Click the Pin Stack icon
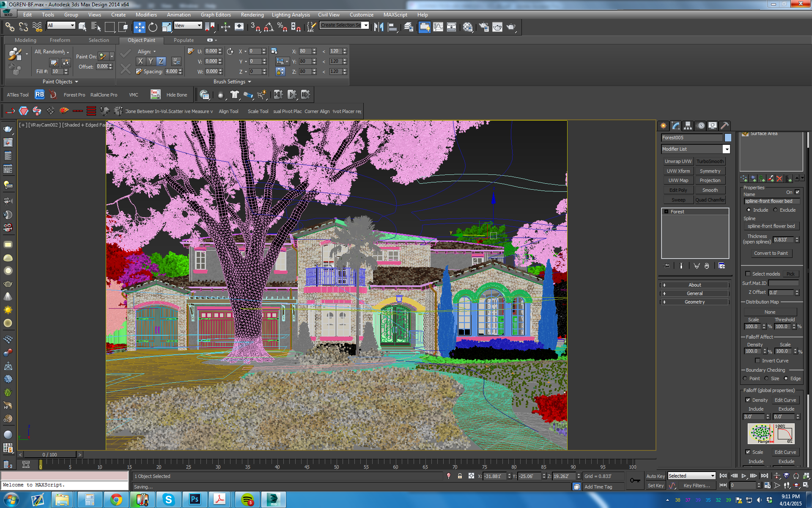This screenshot has height=508, width=812. coord(667,266)
